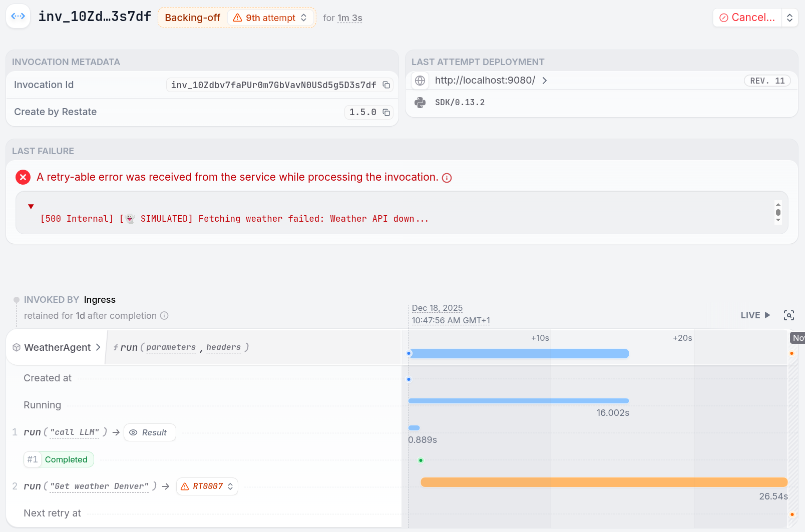The image size is (805, 532).
Task: Click the #1 Completed badge
Action: 59,459
